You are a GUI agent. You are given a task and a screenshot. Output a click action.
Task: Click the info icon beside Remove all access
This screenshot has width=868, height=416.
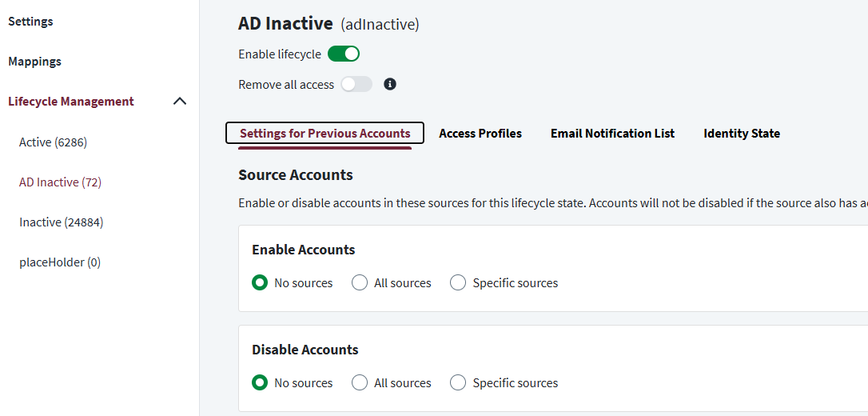(x=390, y=84)
